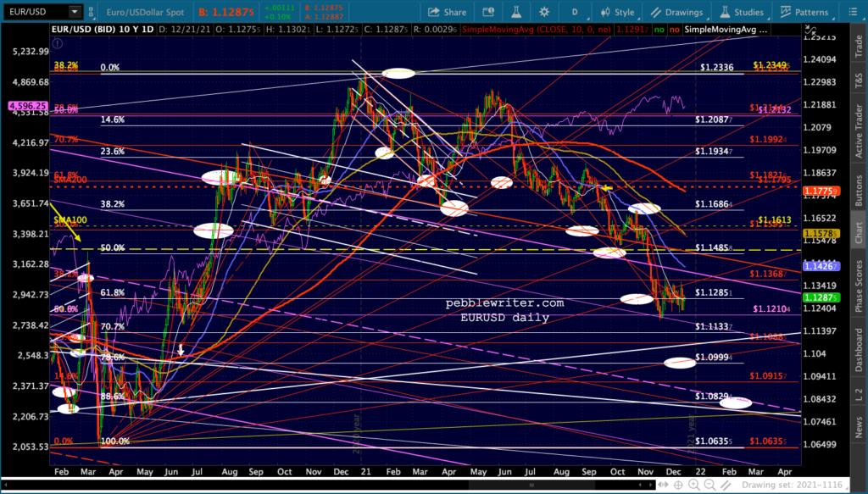Viewport: 868px width, 494px height.
Task: Switch to the Trade side tab
Action: pos(859,46)
